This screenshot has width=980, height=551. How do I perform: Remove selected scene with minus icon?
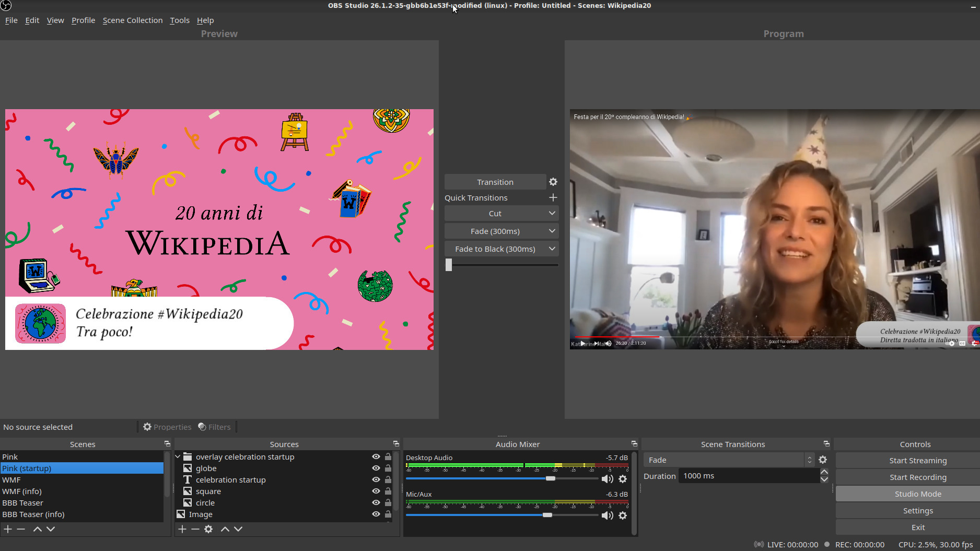tap(21, 529)
